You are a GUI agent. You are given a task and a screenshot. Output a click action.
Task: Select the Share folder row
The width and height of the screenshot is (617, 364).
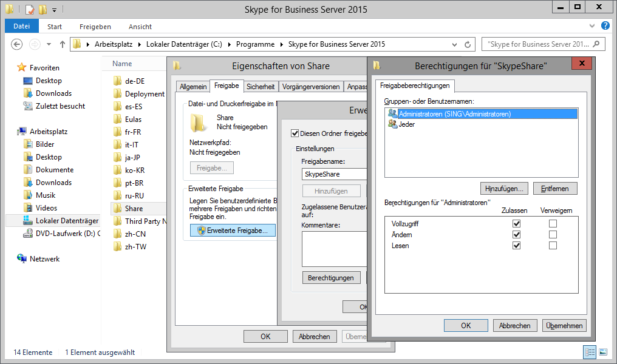point(138,209)
